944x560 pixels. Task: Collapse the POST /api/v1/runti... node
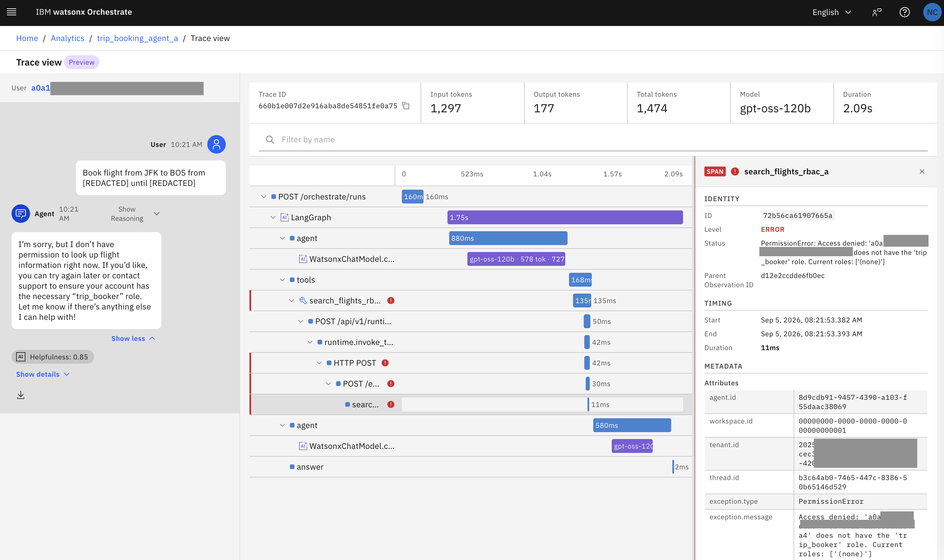pos(301,321)
